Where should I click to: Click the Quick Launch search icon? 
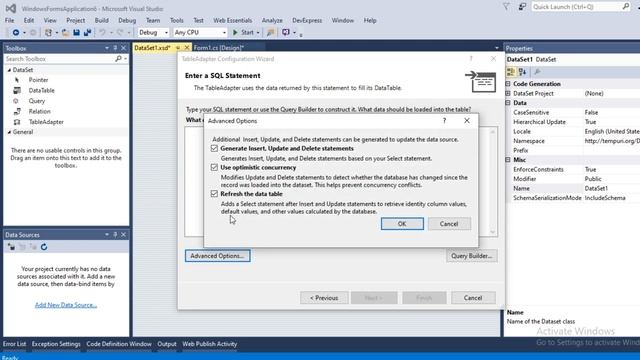(x=625, y=7)
